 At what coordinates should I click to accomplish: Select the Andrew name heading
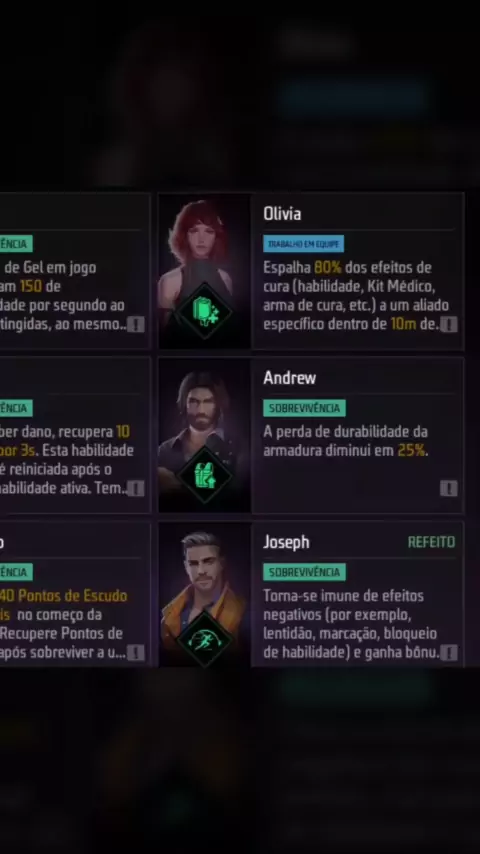289,378
